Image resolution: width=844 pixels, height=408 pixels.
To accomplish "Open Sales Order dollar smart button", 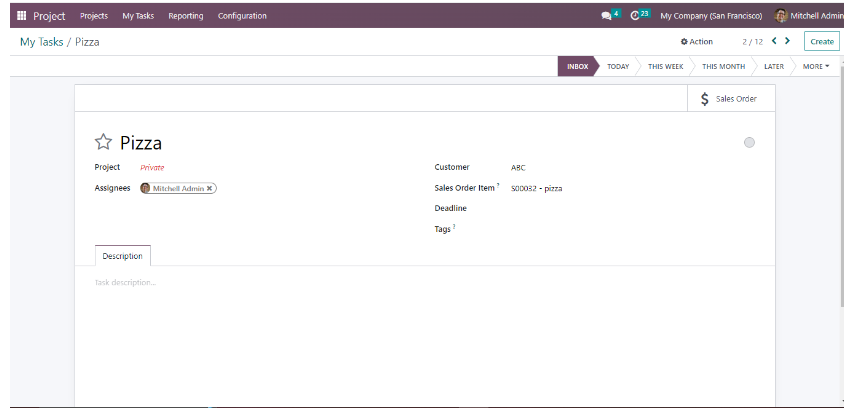I will (730, 99).
